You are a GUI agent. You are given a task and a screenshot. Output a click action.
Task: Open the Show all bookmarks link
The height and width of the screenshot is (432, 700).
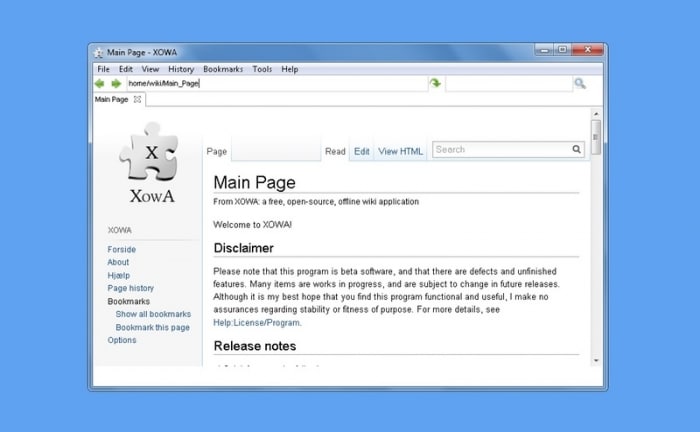[x=153, y=314]
